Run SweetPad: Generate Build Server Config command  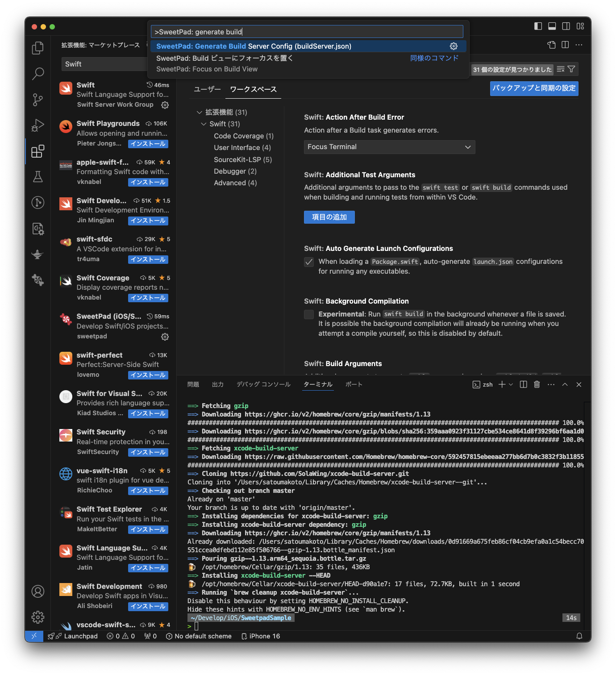[x=308, y=46]
